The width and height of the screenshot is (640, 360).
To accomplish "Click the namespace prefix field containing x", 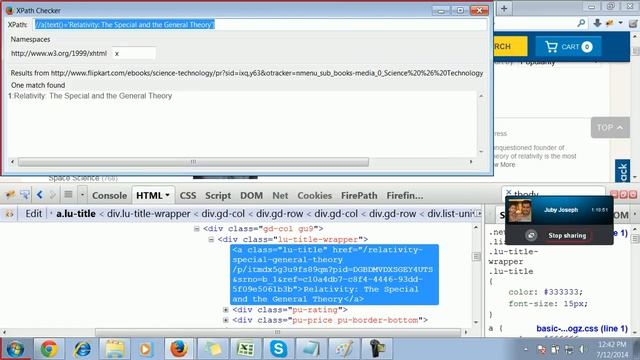I will 134,53.
